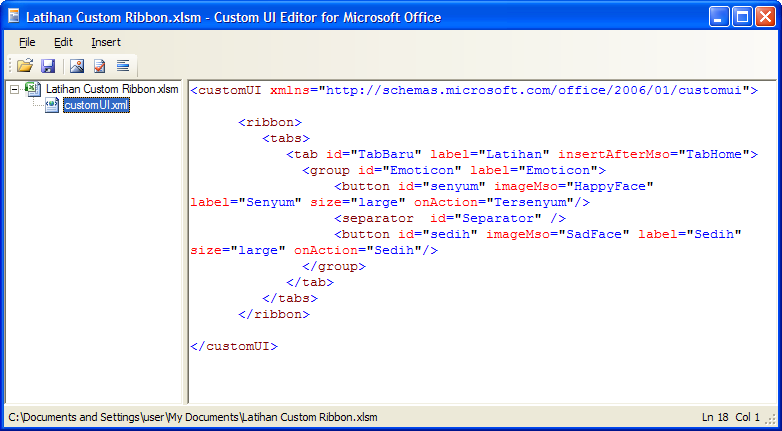Click the Validate XML checkmark icon
The image size is (782, 431).
click(100, 65)
